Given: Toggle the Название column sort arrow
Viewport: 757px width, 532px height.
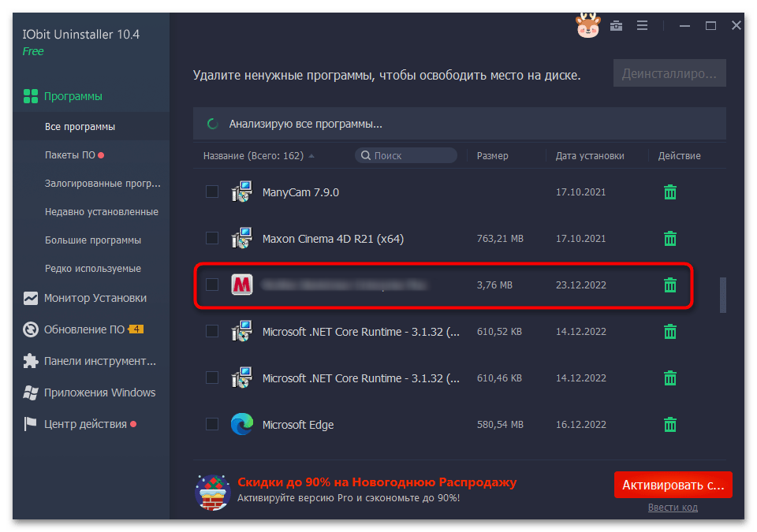Looking at the screenshot, I should (311, 155).
